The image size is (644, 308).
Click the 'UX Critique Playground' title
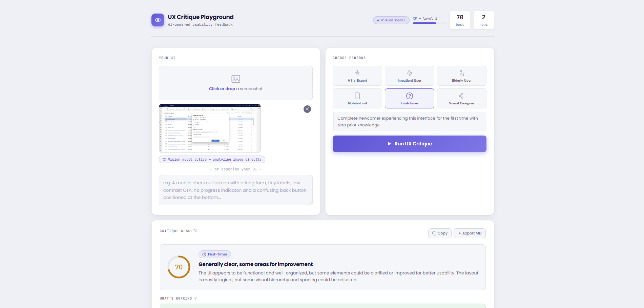coord(201,17)
